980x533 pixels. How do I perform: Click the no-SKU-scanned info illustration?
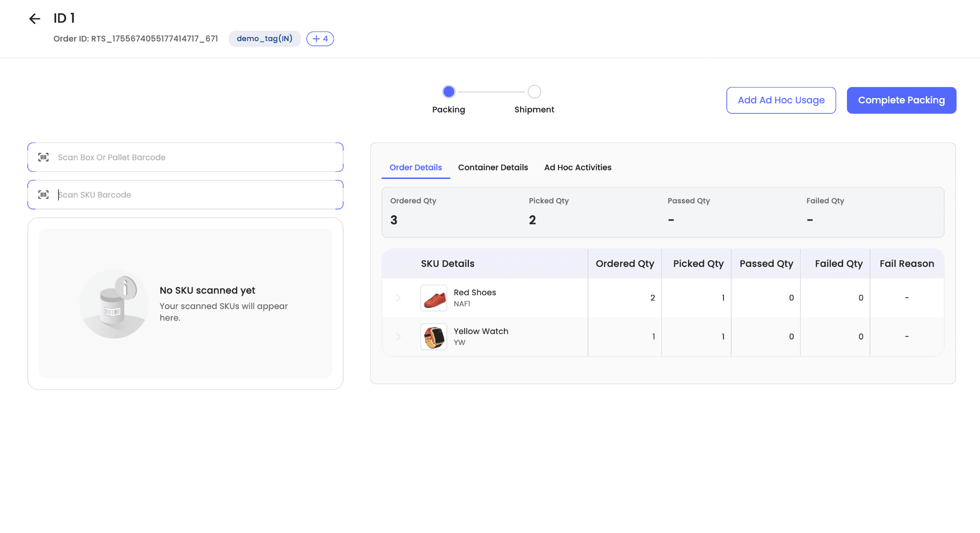[114, 304]
